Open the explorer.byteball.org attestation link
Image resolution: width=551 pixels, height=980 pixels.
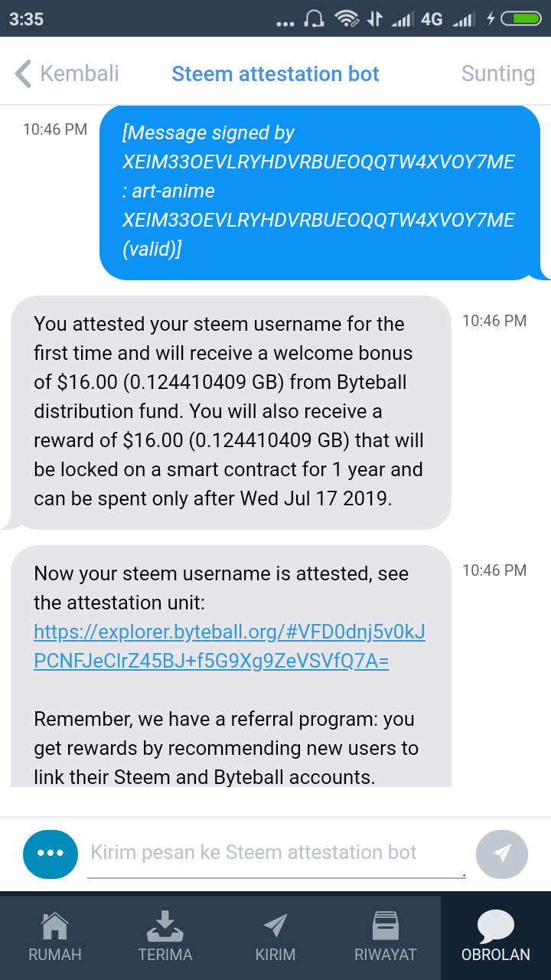tap(230, 647)
